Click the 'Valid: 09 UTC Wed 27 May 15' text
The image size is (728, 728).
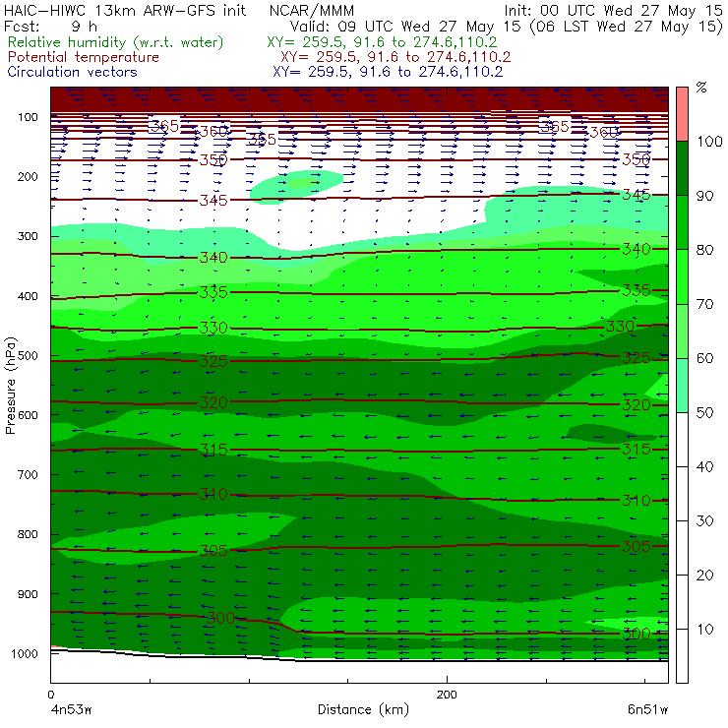click(405, 27)
